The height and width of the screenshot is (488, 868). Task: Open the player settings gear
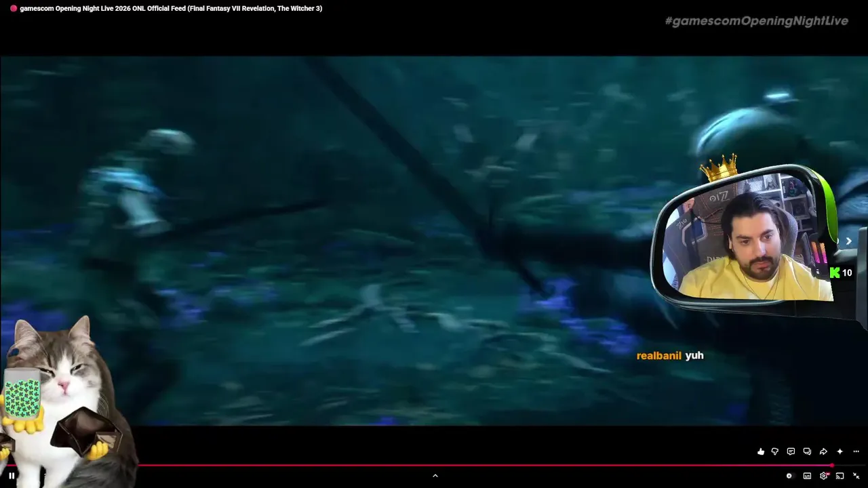[x=824, y=476]
